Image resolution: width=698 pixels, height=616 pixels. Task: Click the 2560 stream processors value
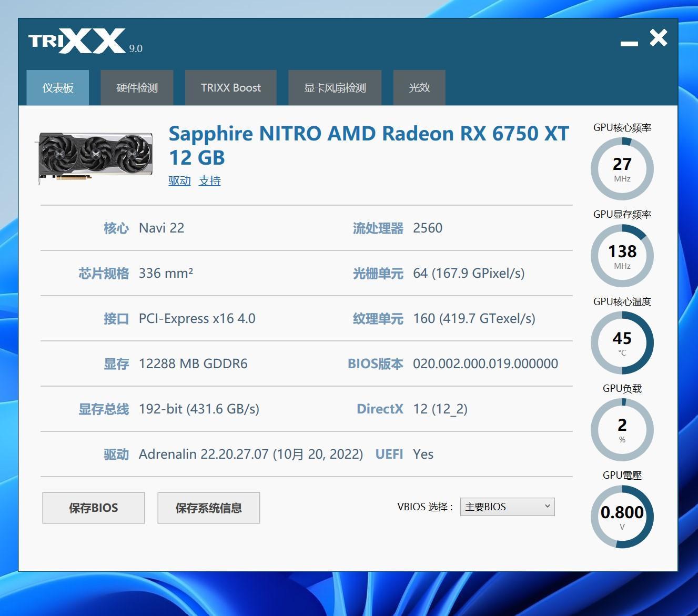click(x=428, y=228)
